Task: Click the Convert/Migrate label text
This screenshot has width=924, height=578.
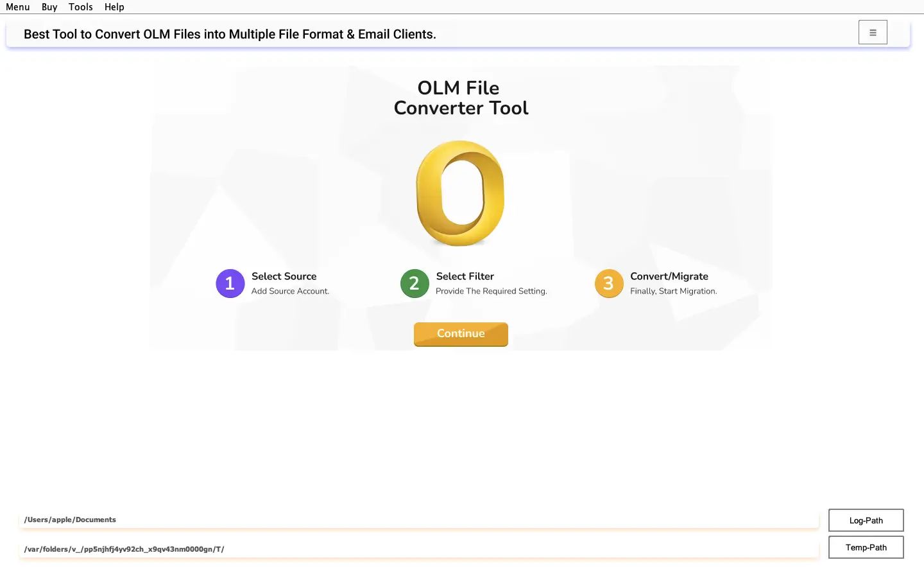Action: point(669,276)
